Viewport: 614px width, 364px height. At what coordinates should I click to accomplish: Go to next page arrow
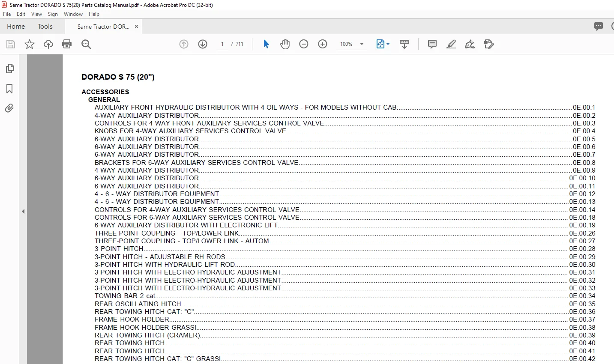[x=203, y=44]
